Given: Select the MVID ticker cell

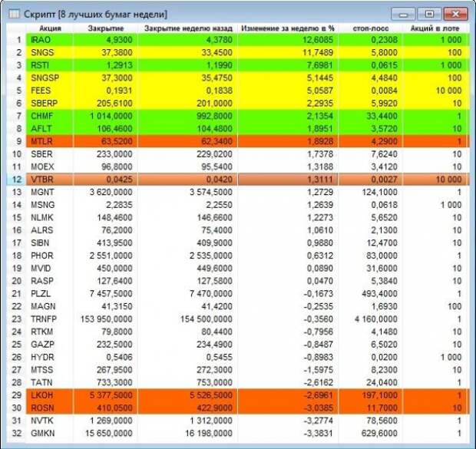Looking at the screenshot, I should tap(50, 269).
